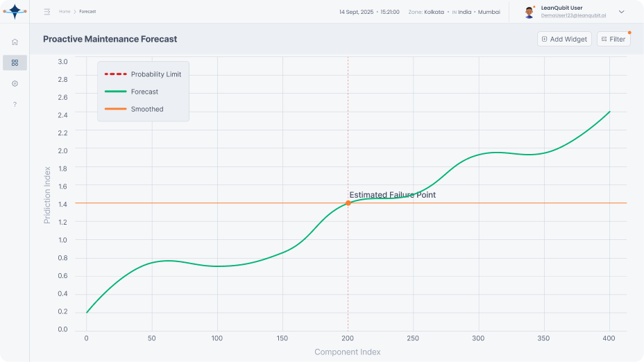Open the Zone Kolkata selector
Image resolution: width=644 pixels, height=362 pixels.
coord(426,12)
